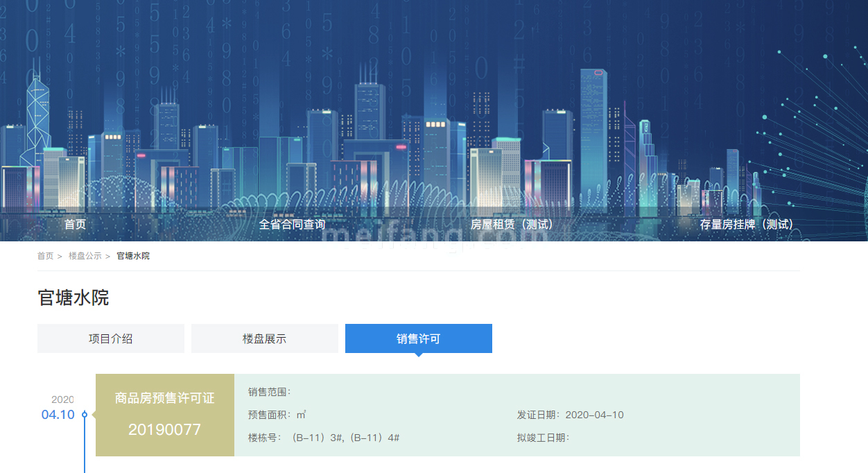Click the 销售范围 field label
Image resolution: width=868 pixels, height=473 pixels.
tap(269, 392)
